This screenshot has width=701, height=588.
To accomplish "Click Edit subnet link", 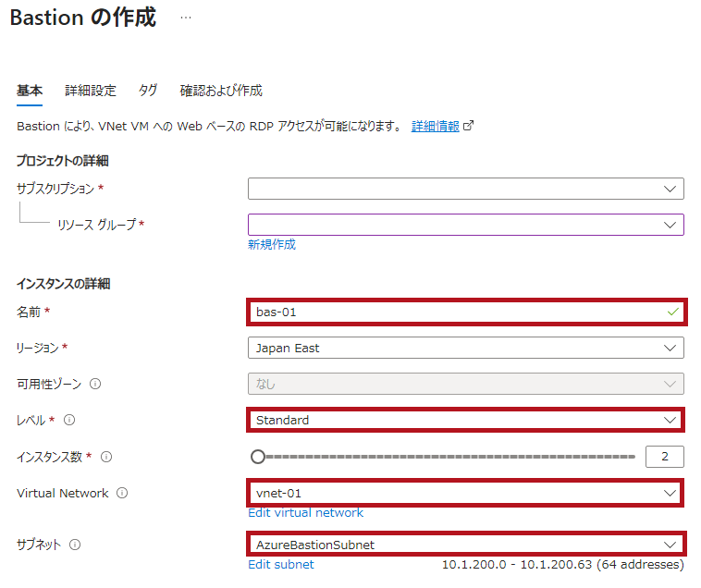I will (281, 564).
